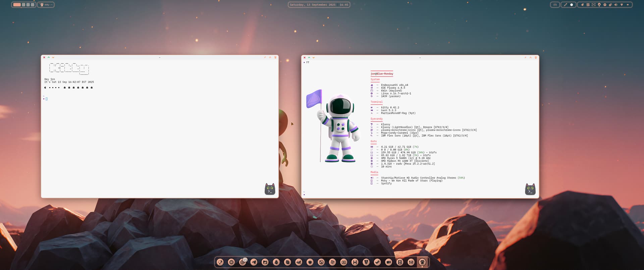Image resolution: width=644 pixels, height=270 pixels.
Task: Open mail app with 15 badge
Action: coord(243,262)
